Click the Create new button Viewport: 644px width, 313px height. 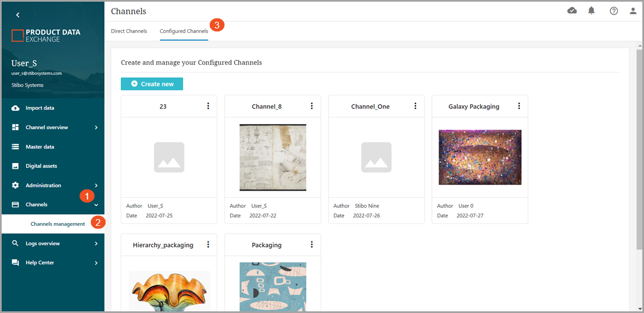click(152, 84)
